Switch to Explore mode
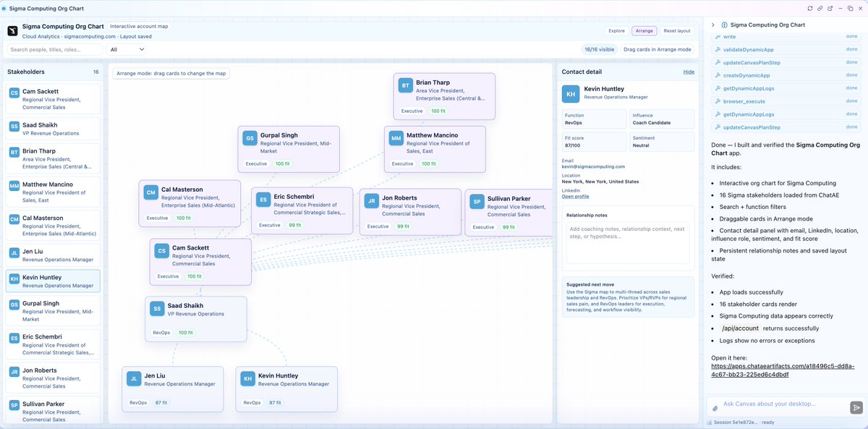The image size is (868, 429). [616, 30]
